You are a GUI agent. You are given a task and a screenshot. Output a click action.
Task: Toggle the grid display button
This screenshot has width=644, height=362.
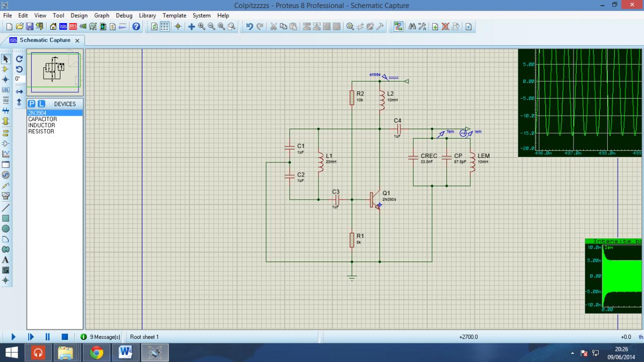pos(165,27)
